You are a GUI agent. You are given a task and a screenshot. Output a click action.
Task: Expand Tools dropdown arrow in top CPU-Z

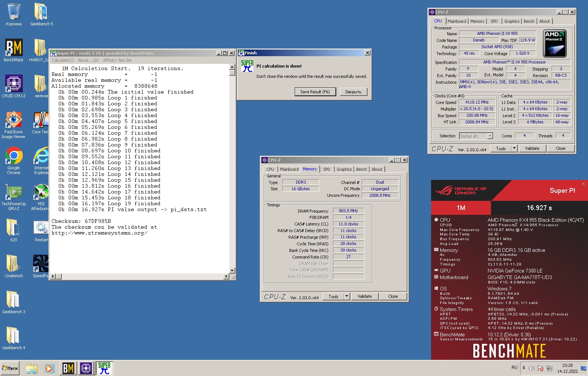(514, 148)
